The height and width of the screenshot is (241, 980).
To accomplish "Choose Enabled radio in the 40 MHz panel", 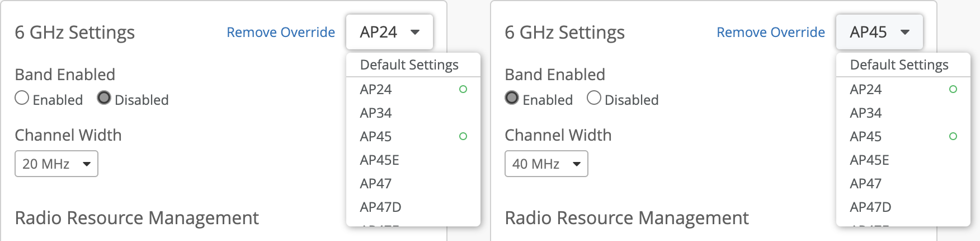I will (x=512, y=98).
